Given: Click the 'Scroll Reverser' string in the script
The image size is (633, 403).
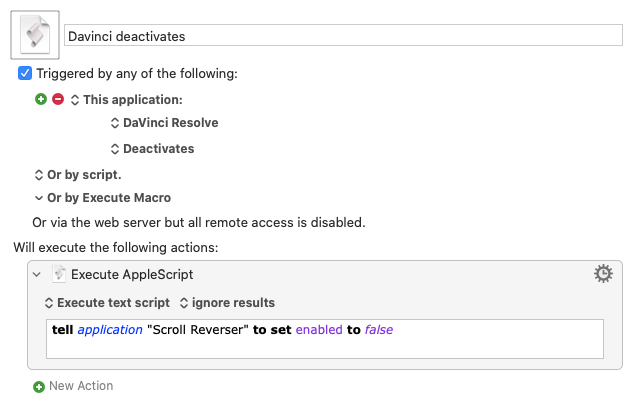Looking at the screenshot, I should point(198,330).
